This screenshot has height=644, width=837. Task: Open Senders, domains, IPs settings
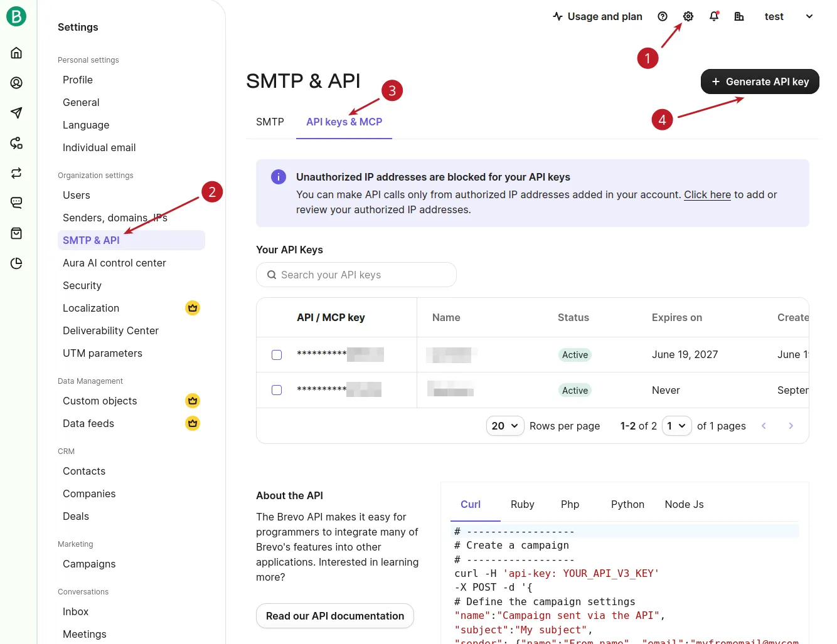tap(115, 218)
